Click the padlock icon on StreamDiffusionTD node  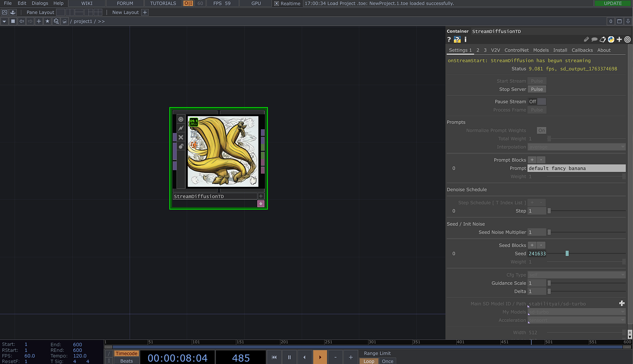(181, 147)
